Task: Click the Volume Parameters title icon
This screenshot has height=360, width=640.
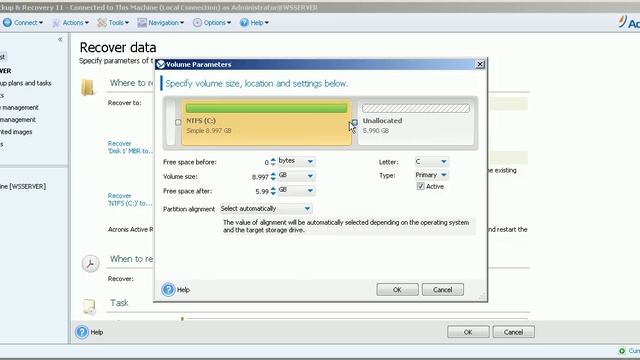Action: 161,64
